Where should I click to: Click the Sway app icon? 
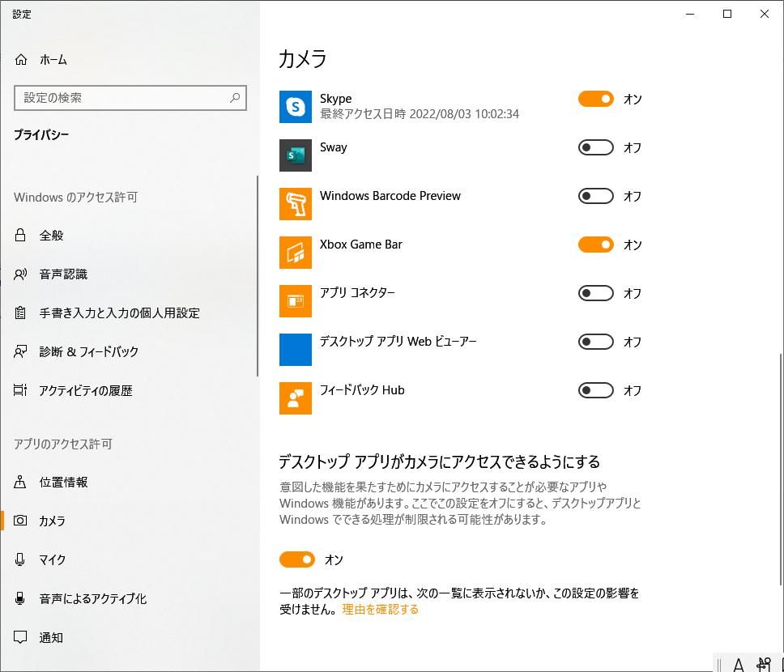pyautogui.click(x=296, y=155)
